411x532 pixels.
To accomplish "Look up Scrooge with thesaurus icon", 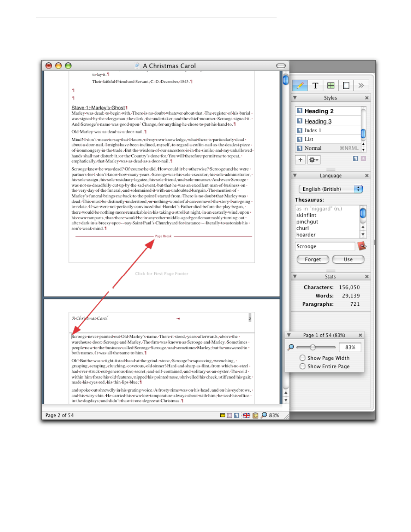I will pos(361,246).
